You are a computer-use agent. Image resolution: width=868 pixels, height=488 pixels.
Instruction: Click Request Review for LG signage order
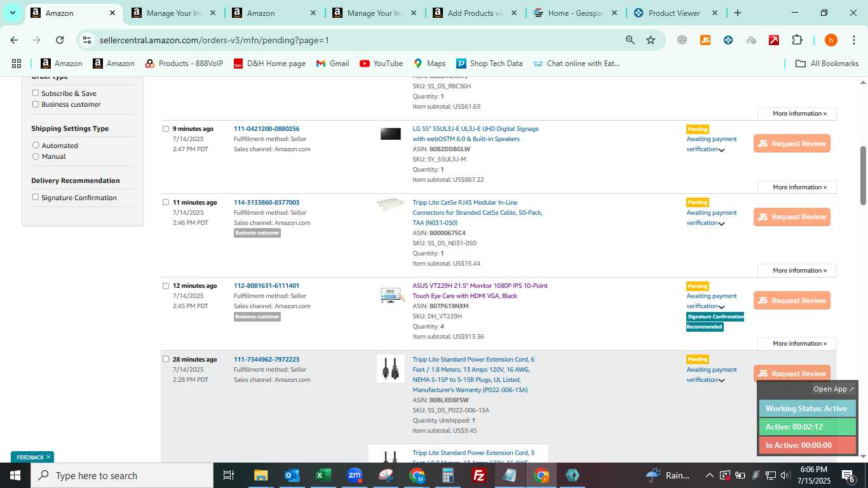coord(792,144)
